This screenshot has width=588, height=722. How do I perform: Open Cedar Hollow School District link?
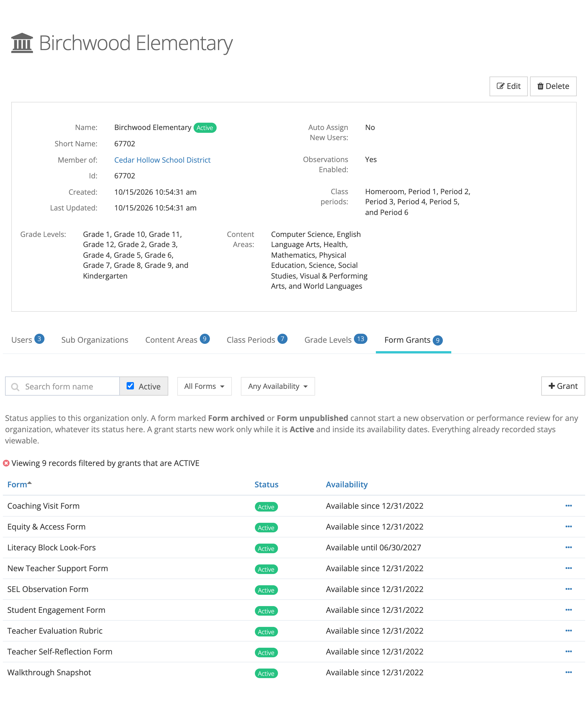click(x=162, y=160)
